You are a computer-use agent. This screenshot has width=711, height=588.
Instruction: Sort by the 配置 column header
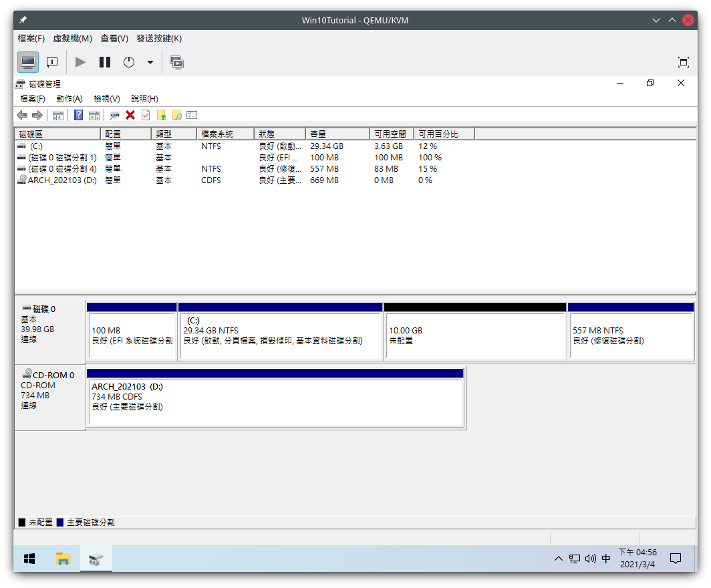click(126, 134)
